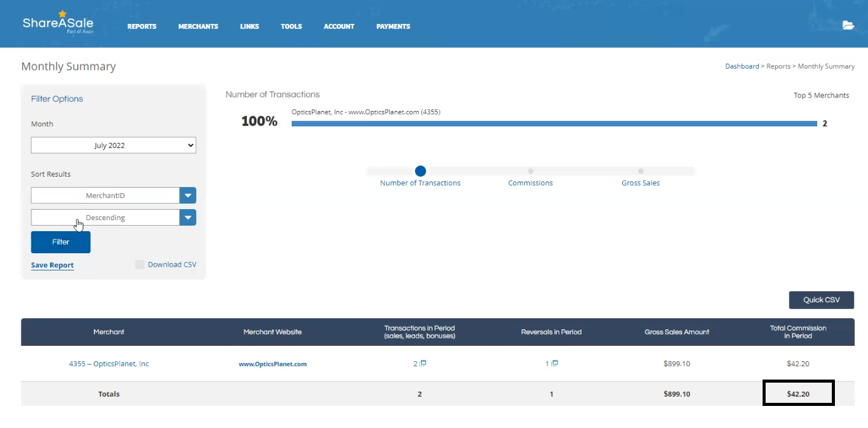Open the Account menu
868x428 pixels.
pyautogui.click(x=339, y=26)
